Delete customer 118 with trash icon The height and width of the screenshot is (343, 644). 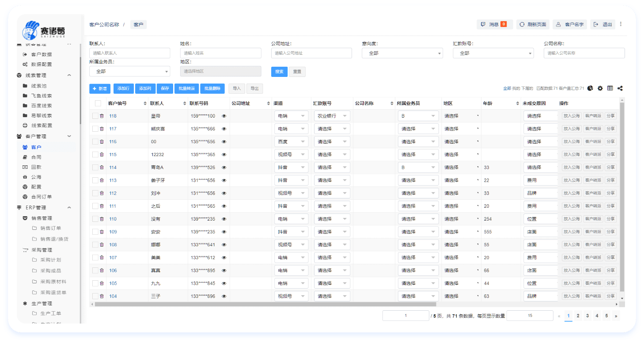(102, 116)
